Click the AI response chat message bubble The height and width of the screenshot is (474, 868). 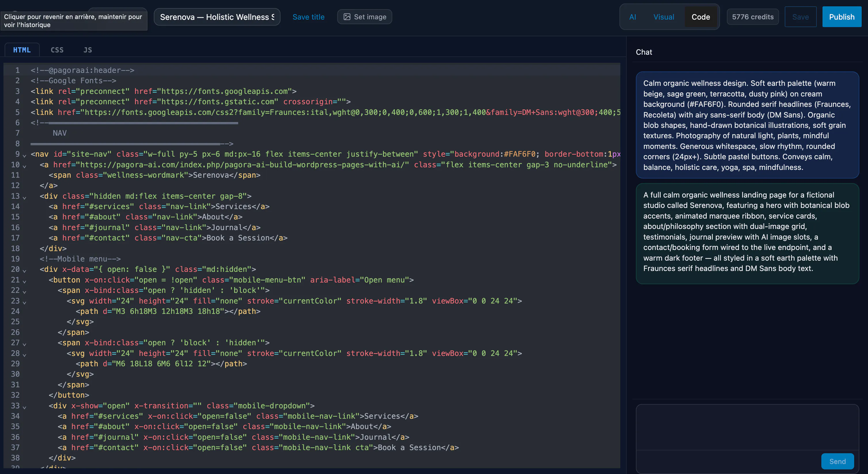747,234
